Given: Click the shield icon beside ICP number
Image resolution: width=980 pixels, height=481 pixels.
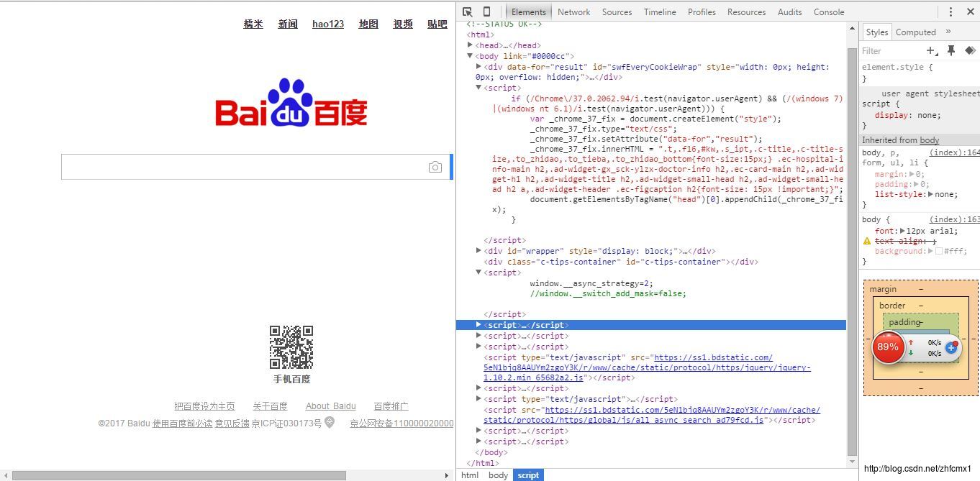Looking at the screenshot, I should pos(330,423).
